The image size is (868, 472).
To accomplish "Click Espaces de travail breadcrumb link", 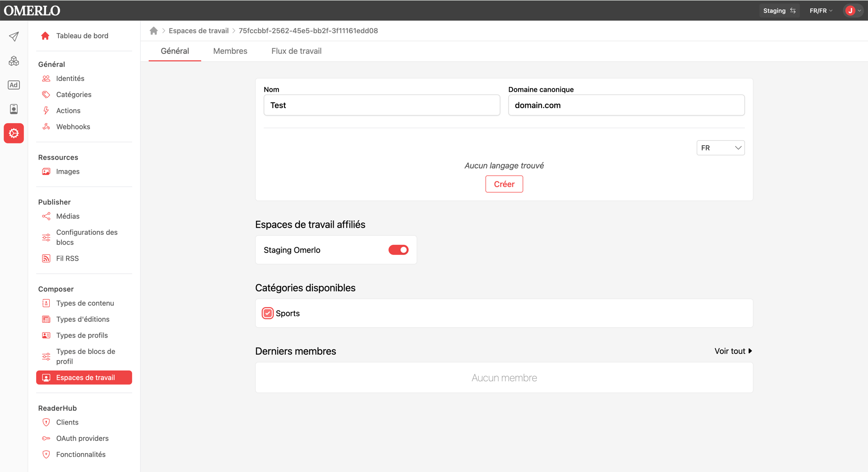I will (x=198, y=31).
